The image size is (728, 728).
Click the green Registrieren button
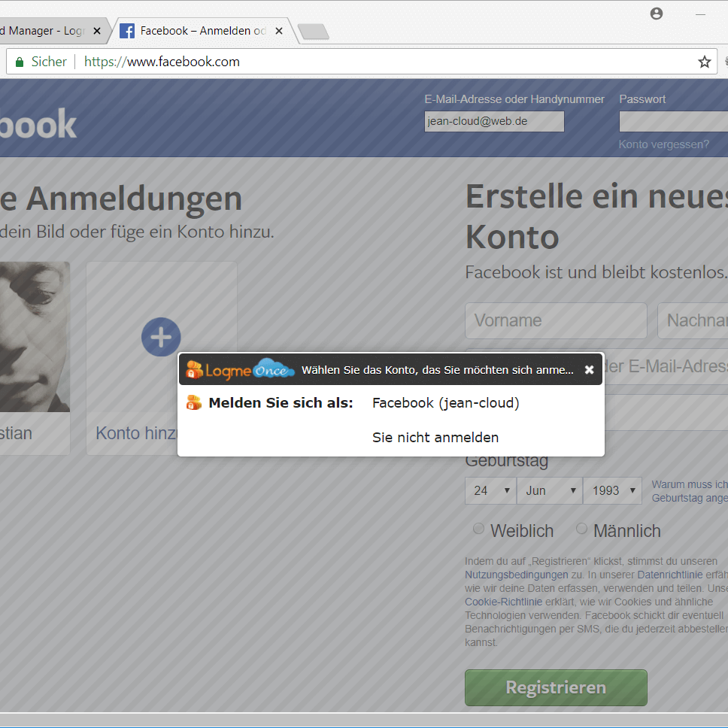pyautogui.click(x=557, y=687)
